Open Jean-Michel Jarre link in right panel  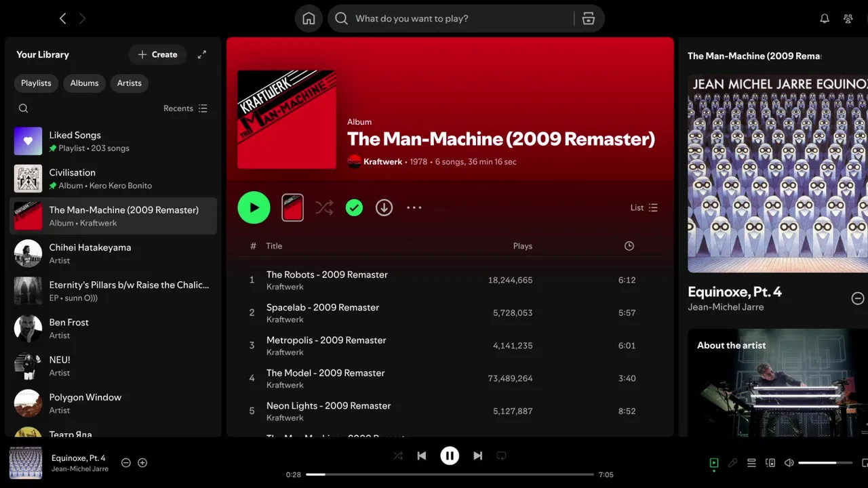coord(726,307)
